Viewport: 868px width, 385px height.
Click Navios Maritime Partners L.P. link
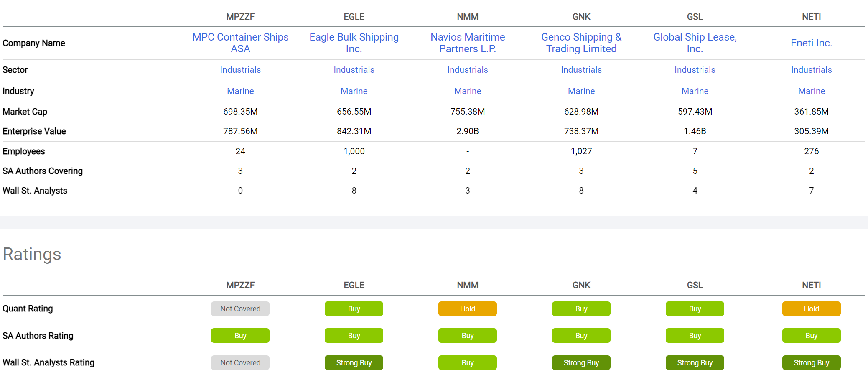(x=468, y=43)
